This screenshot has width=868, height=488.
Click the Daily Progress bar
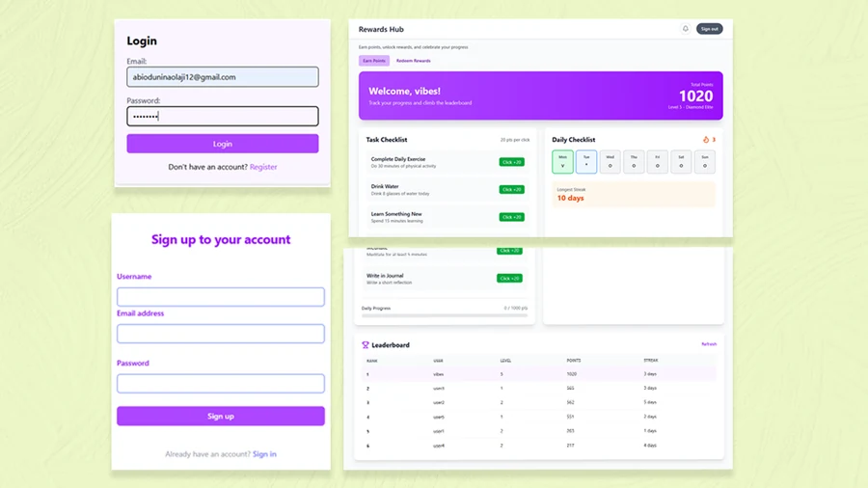[445, 315]
